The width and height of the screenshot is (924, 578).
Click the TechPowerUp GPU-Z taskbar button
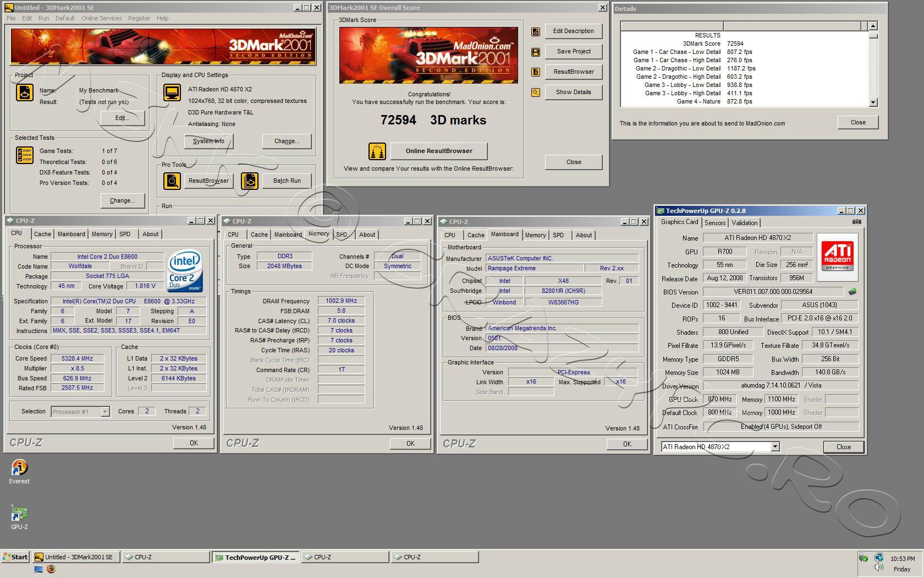coord(255,557)
